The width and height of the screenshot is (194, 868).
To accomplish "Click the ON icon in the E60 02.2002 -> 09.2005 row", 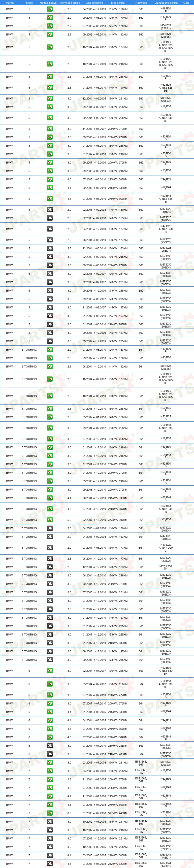I will click(x=50, y=257).
